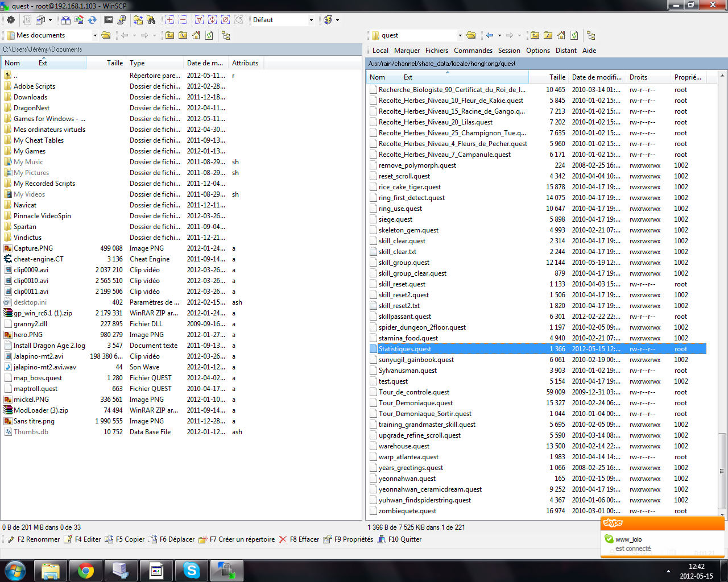Image resolution: width=728 pixels, height=582 pixels.
Task: Select the Downloads folder in local panel
Action: (30, 97)
